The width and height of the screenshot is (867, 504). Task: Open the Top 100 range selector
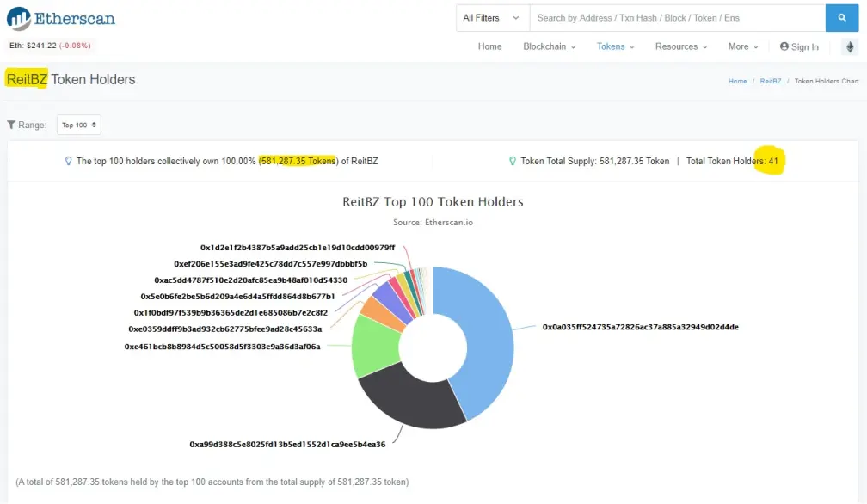[78, 125]
